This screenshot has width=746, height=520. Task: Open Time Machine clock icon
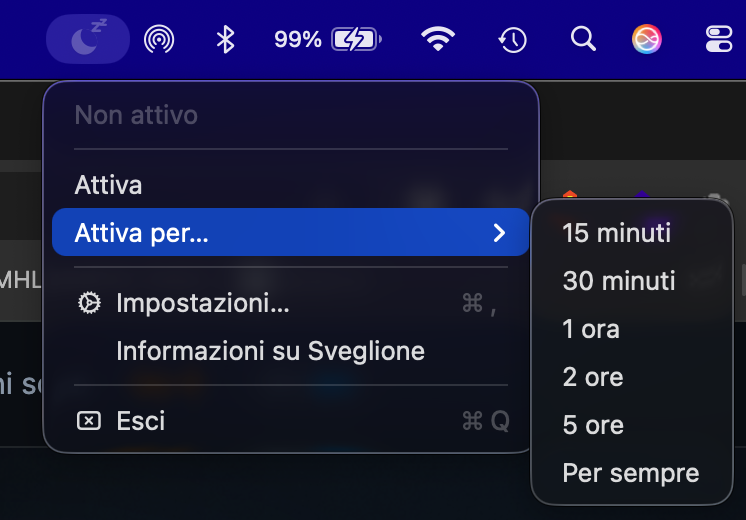coord(512,39)
